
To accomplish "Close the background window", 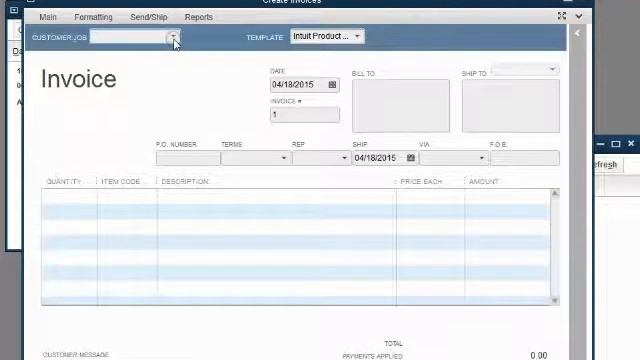I will (631, 143).
